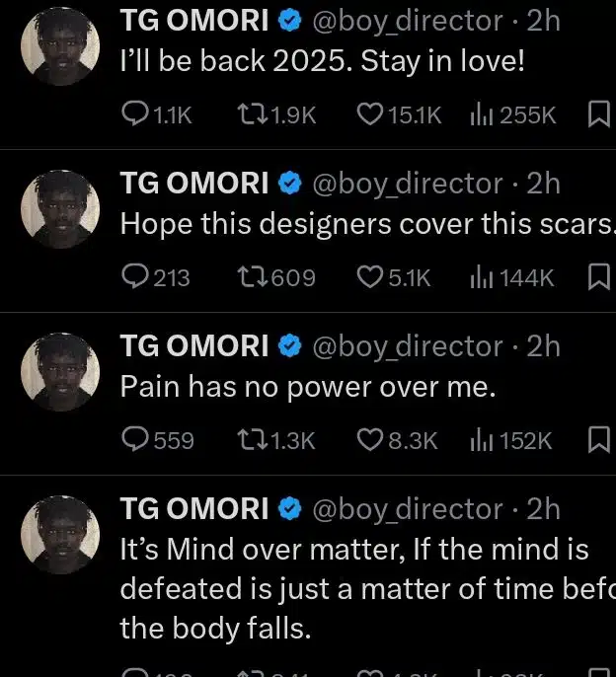Reply to the "I'll be back 2025" tweet
616x677 pixels.
click(x=134, y=115)
